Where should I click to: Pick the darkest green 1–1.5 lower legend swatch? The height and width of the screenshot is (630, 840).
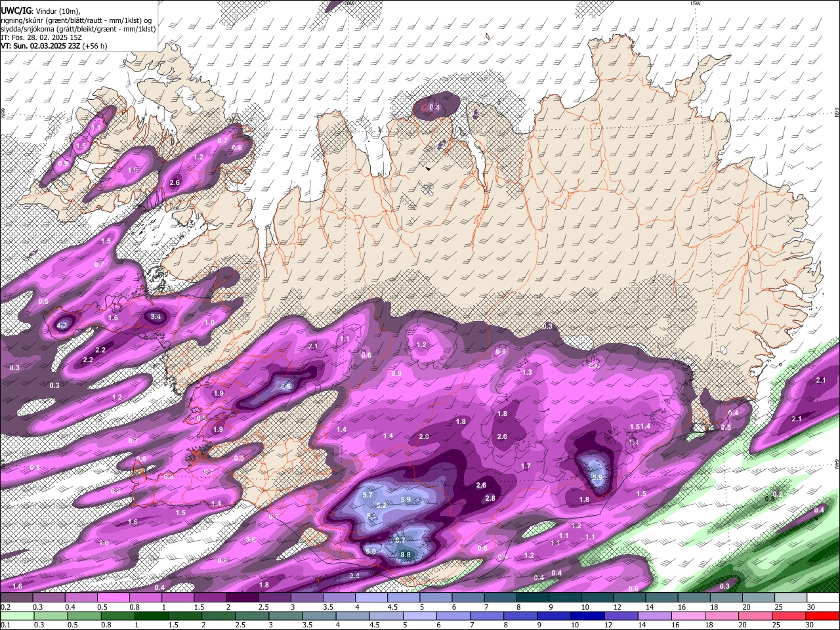click(152, 616)
